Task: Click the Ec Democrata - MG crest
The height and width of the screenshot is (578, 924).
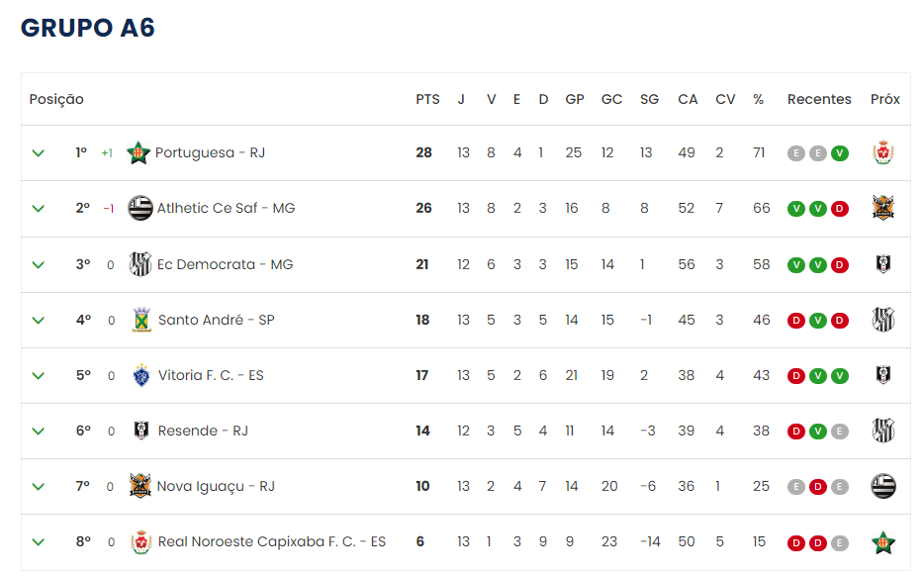Action: tap(140, 264)
